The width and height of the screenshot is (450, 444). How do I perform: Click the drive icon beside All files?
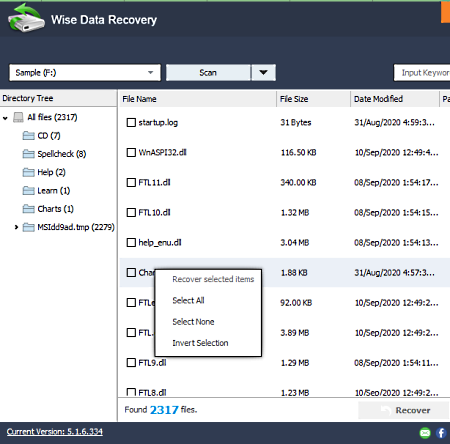pos(18,117)
